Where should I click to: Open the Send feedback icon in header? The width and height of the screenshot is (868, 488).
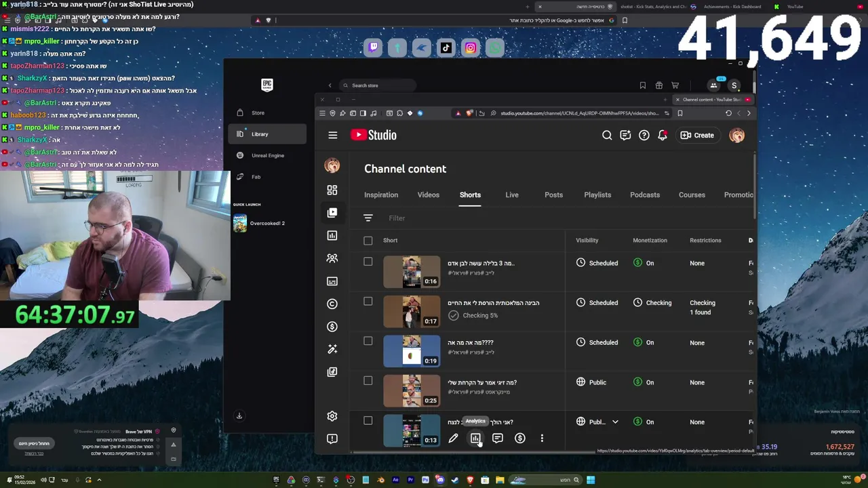625,136
